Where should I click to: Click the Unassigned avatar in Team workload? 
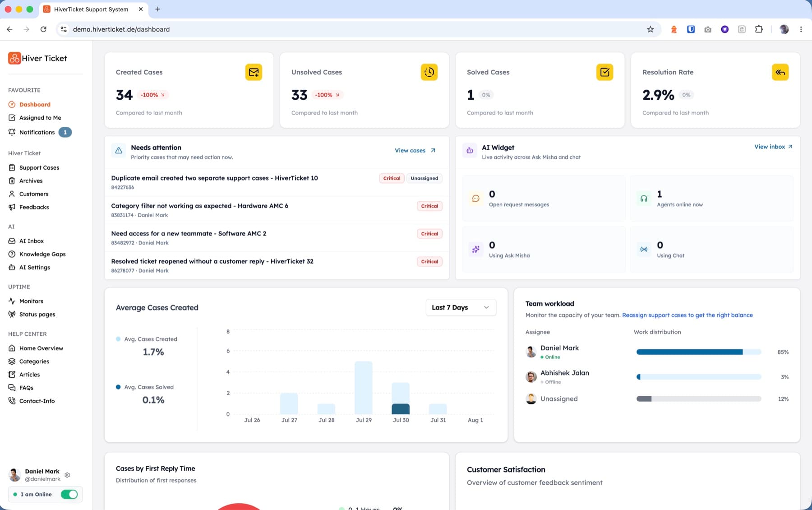(x=531, y=399)
